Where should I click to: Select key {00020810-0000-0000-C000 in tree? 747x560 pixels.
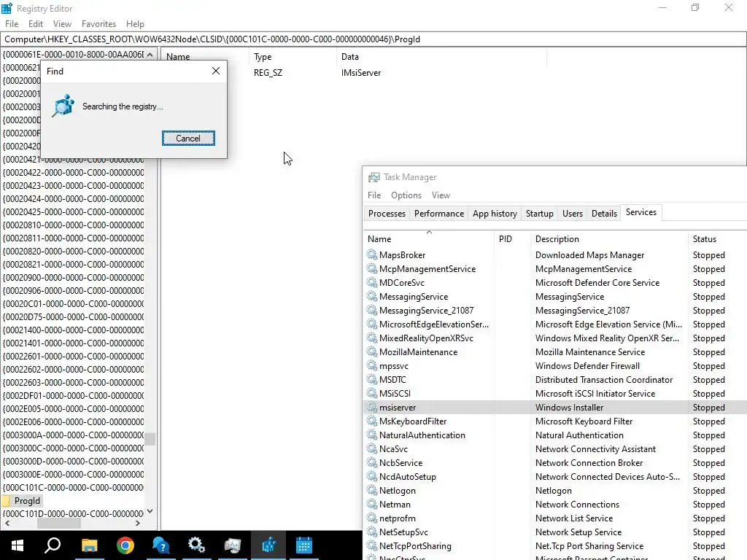tap(74, 225)
